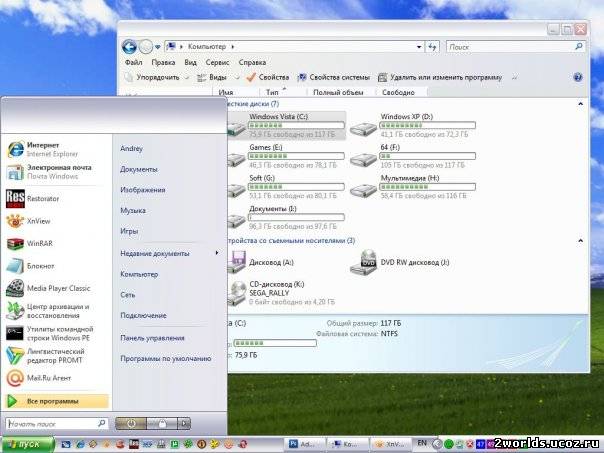Click the lock button in Start menu
604x453 pixels.
coord(162,424)
